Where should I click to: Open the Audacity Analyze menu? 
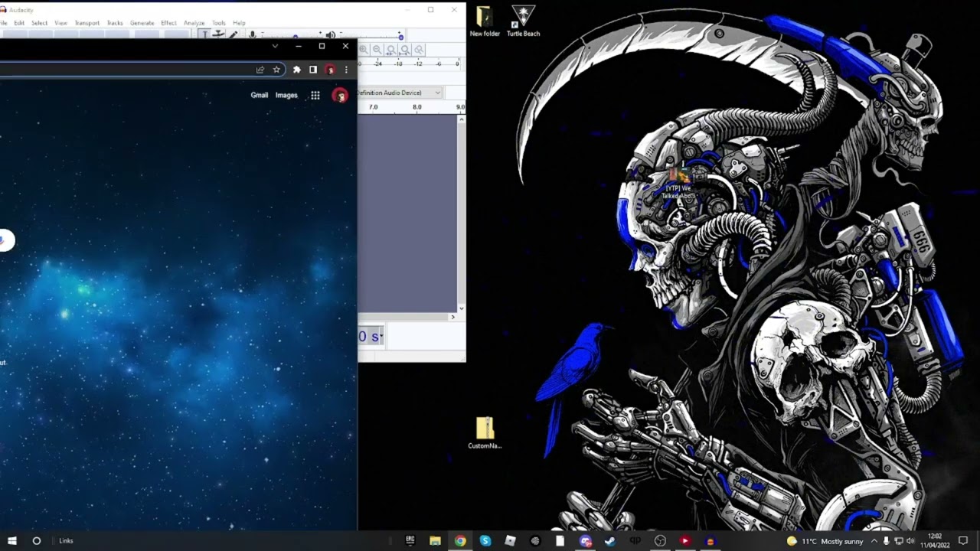(x=194, y=23)
